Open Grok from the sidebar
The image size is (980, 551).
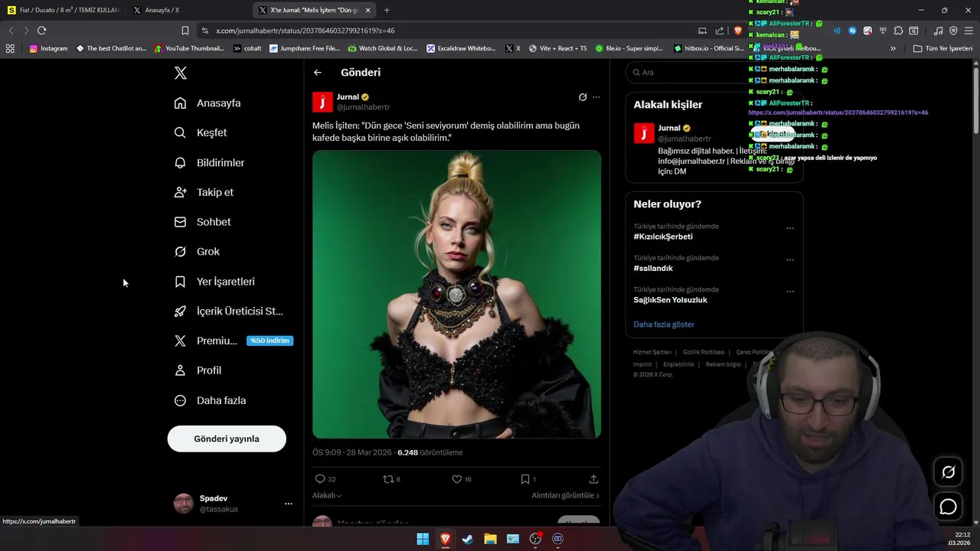197,251
